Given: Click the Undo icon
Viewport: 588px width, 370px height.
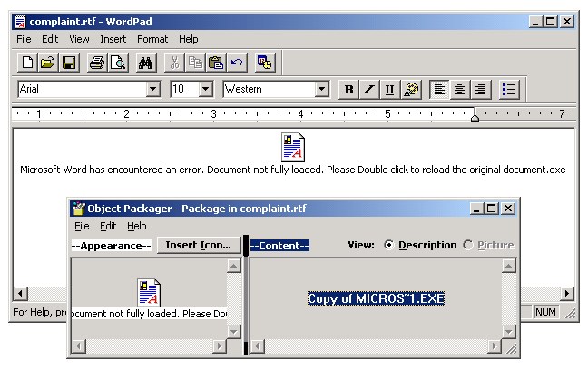Looking at the screenshot, I should 236,63.
